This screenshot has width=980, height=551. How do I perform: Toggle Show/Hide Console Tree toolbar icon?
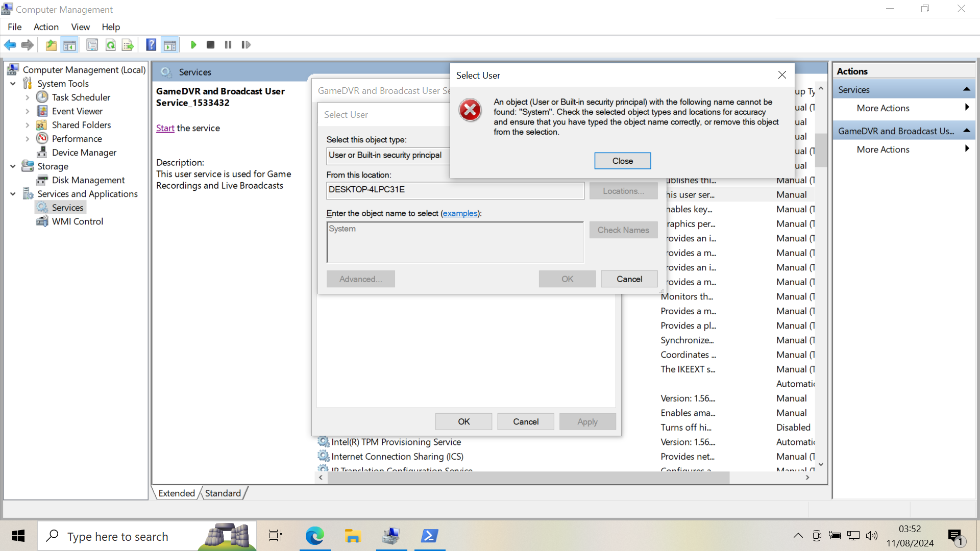point(69,45)
